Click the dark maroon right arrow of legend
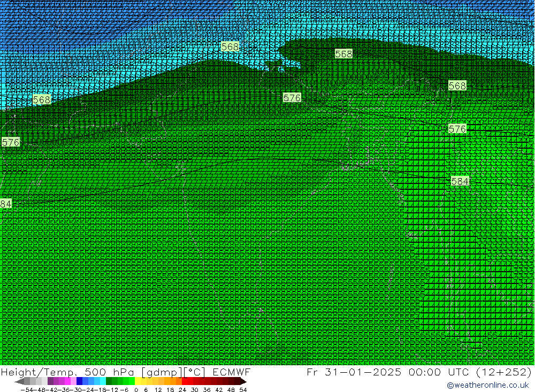 [x=243, y=381]
